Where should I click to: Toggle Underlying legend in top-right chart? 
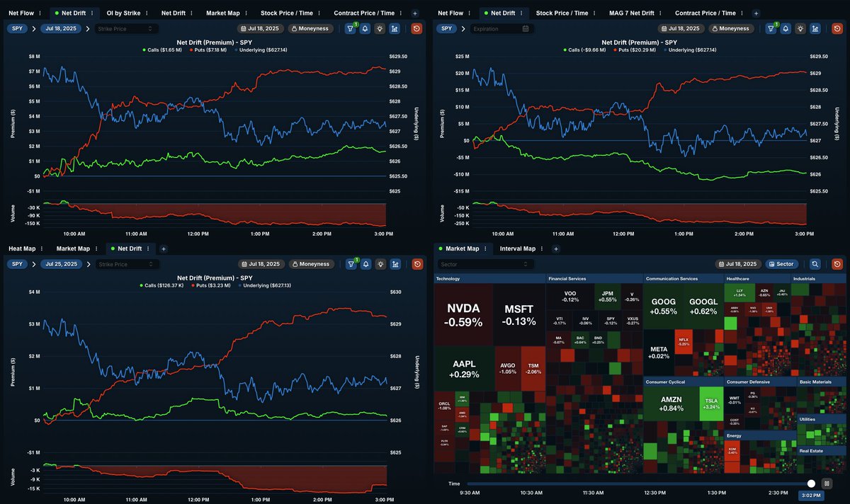[688, 50]
